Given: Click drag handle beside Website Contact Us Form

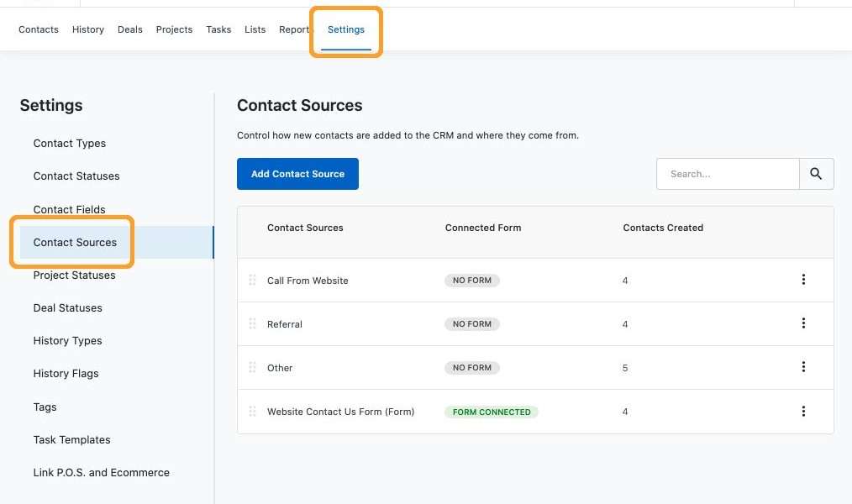Looking at the screenshot, I should (x=252, y=411).
